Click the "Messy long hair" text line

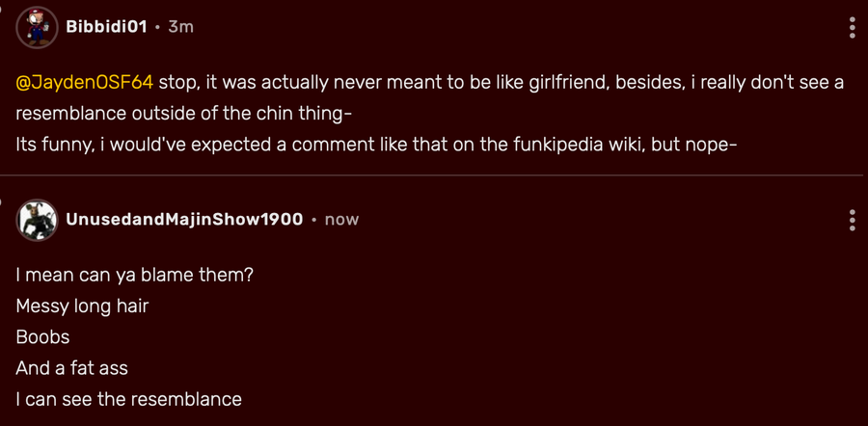83,306
